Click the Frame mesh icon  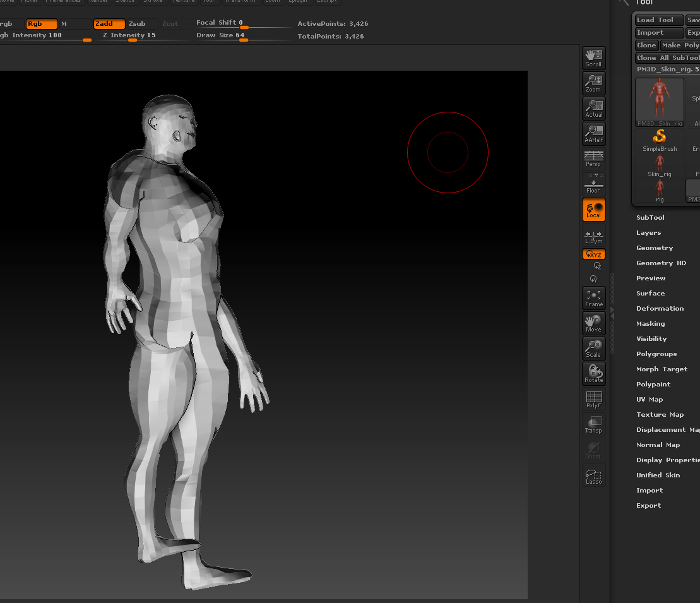point(593,298)
